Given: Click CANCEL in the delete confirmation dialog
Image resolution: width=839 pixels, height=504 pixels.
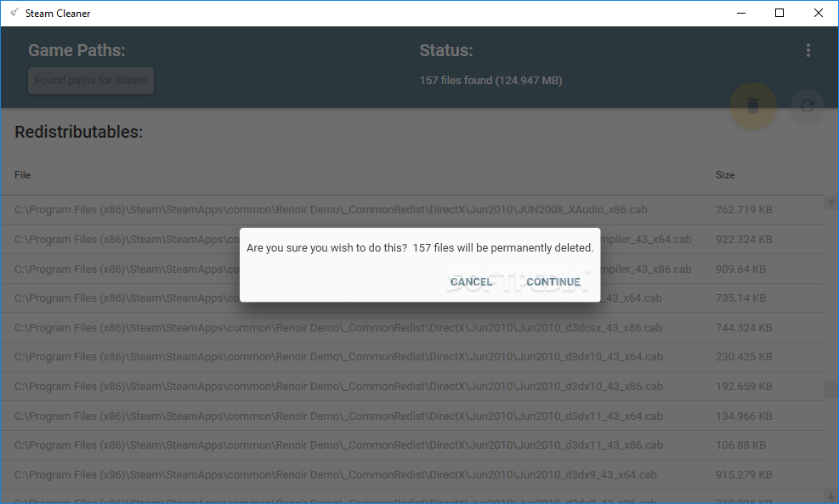Looking at the screenshot, I should pyautogui.click(x=471, y=282).
